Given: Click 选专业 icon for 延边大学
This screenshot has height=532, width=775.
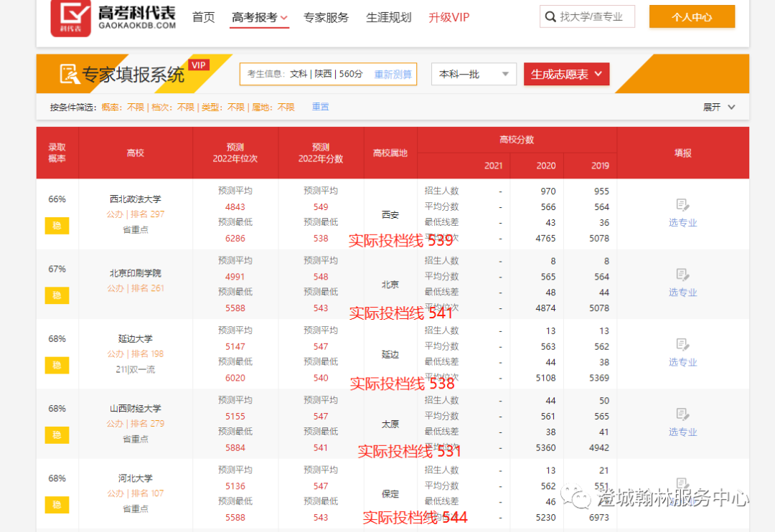Looking at the screenshot, I should pos(682,344).
